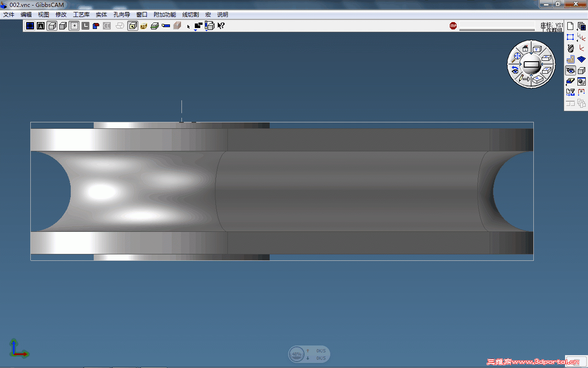Viewport: 588px width, 368px height.
Task: Click the blue bar profiler icon
Action: (166, 26)
